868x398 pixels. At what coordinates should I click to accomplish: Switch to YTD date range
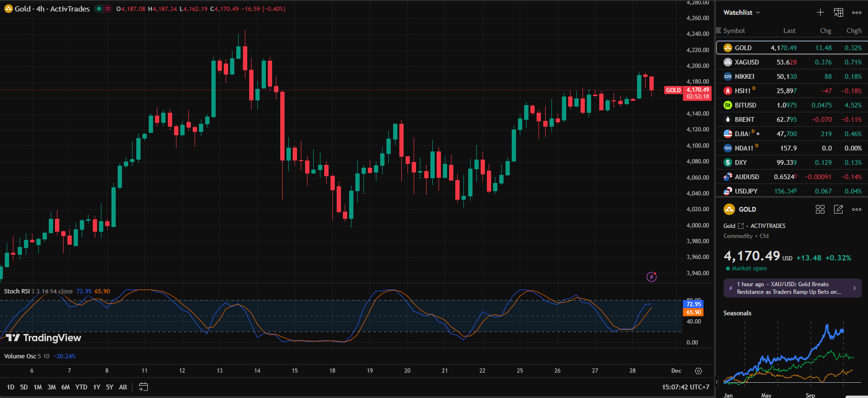pyautogui.click(x=81, y=387)
